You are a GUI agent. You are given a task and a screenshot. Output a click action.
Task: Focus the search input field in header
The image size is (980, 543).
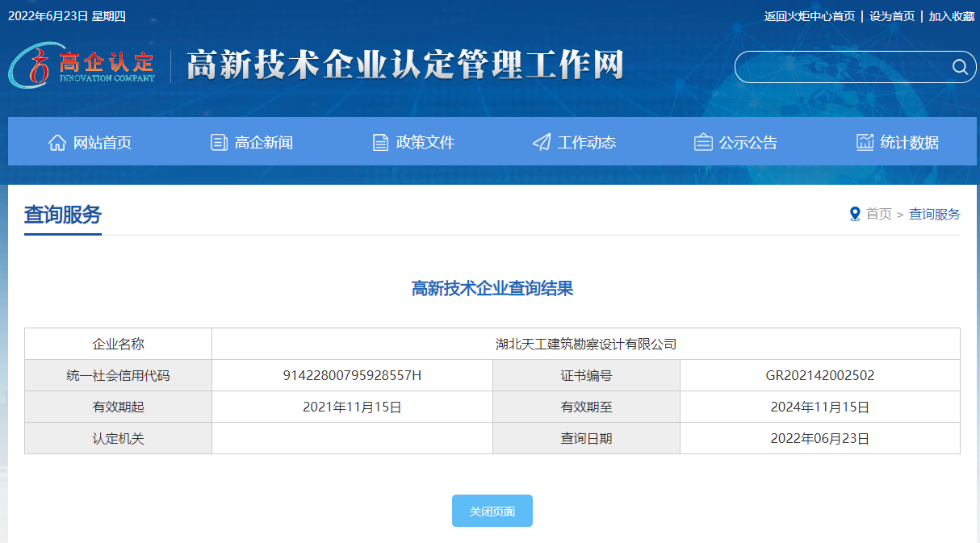(840, 67)
